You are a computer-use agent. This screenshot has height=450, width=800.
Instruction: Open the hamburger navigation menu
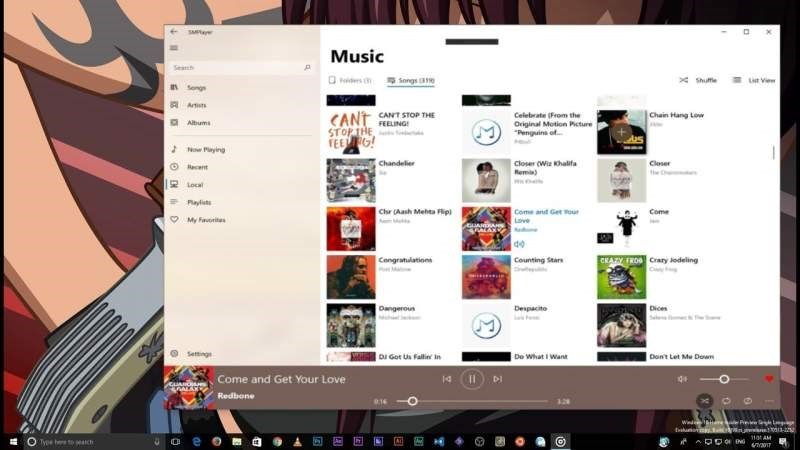pos(174,48)
